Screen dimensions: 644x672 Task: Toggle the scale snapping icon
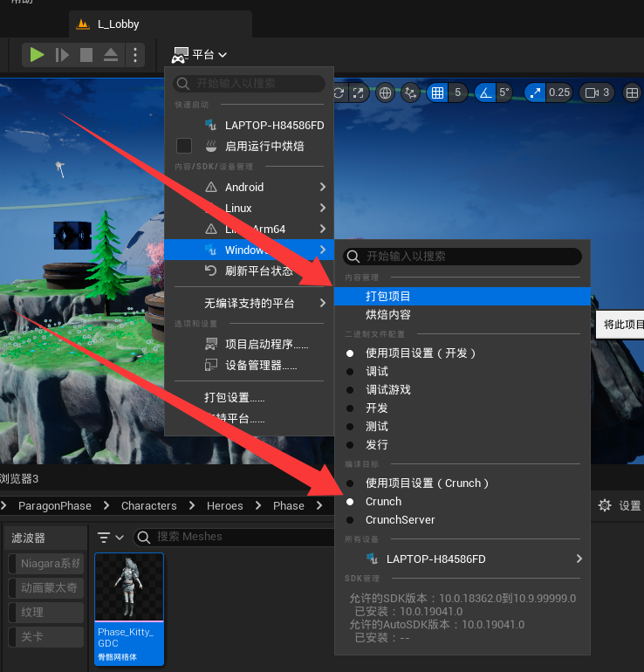point(536,93)
